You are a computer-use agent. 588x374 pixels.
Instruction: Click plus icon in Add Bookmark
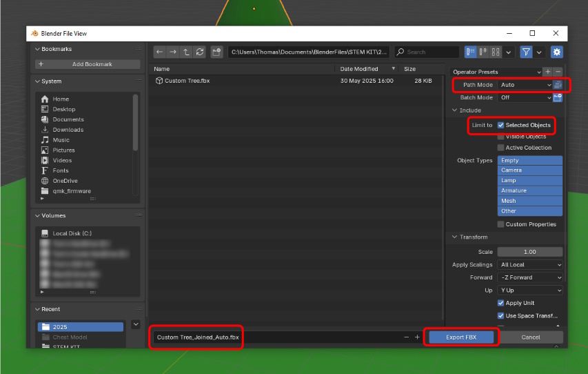(41, 64)
